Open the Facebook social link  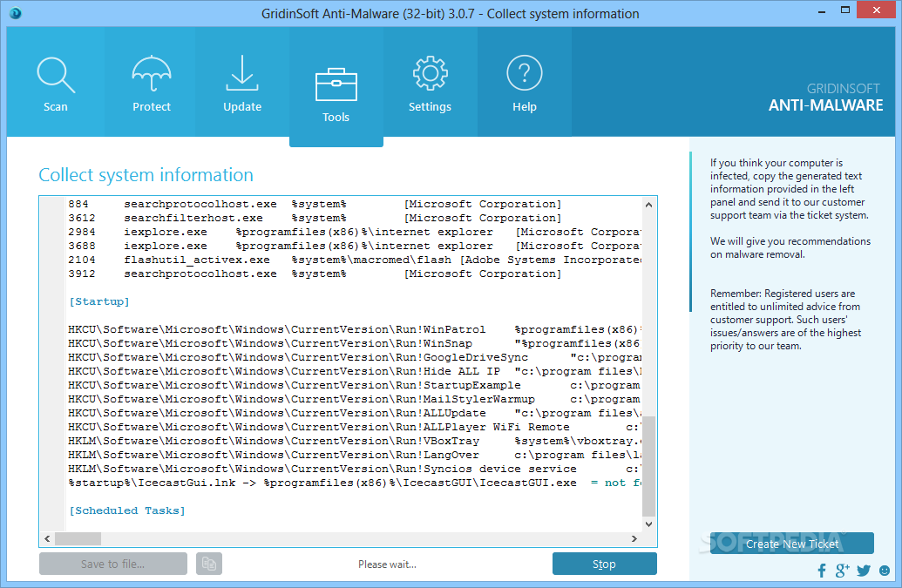point(822,571)
